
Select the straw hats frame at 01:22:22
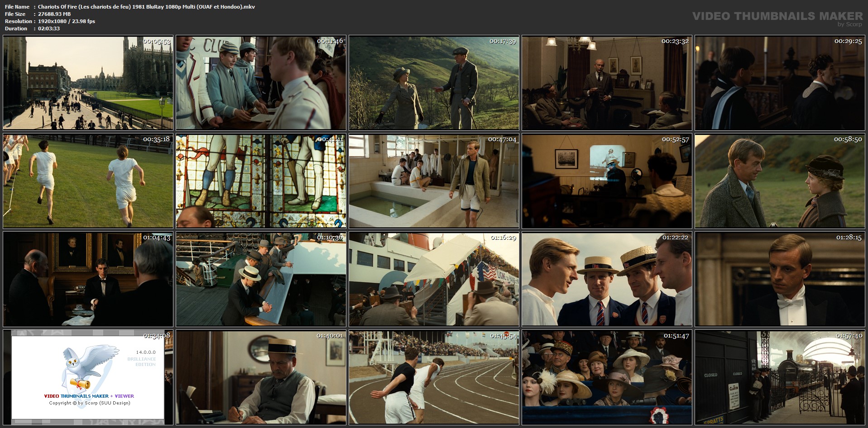[607, 280]
